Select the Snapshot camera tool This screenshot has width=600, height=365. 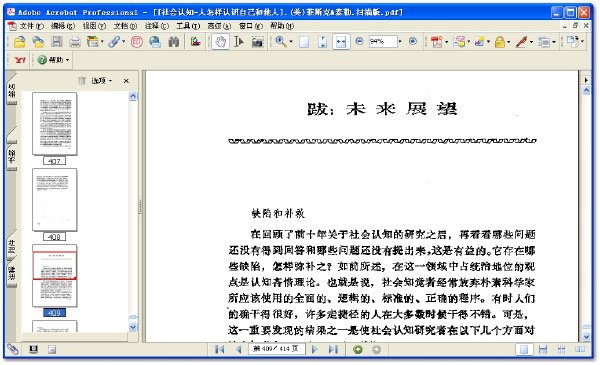(258, 42)
